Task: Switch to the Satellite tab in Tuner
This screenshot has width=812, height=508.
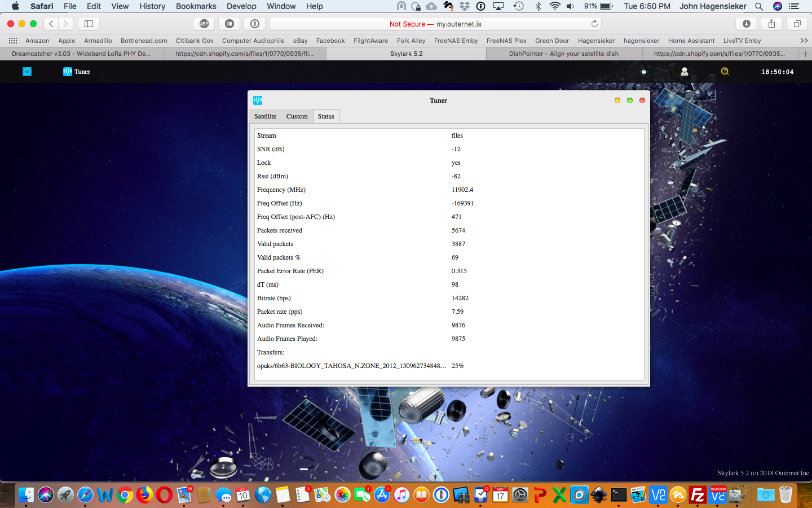Action: pos(265,116)
